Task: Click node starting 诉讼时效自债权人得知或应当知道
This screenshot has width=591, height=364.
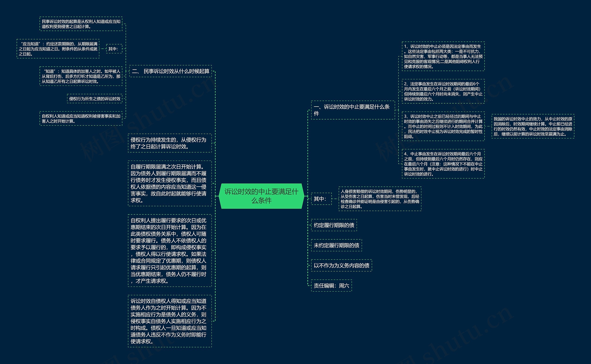Action: (x=170, y=321)
